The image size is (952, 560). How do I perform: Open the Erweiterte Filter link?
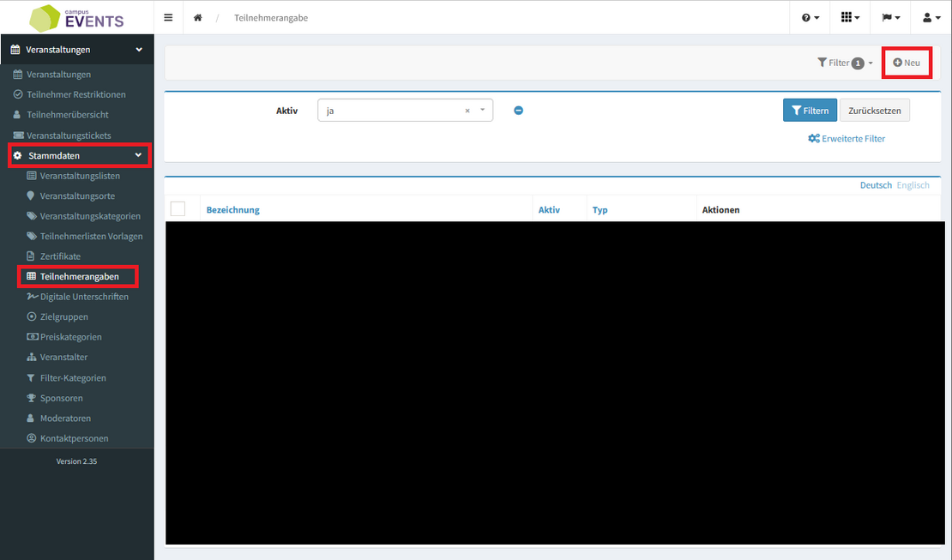coord(847,138)
